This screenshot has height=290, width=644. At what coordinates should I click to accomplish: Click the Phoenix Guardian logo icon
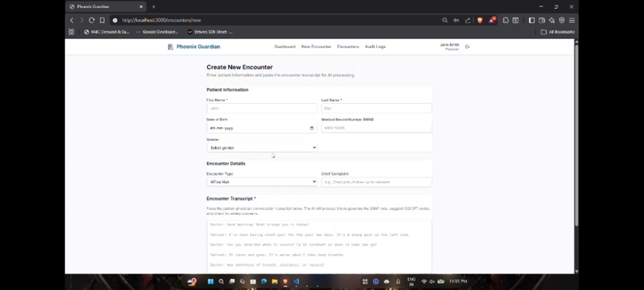[170, 47]
